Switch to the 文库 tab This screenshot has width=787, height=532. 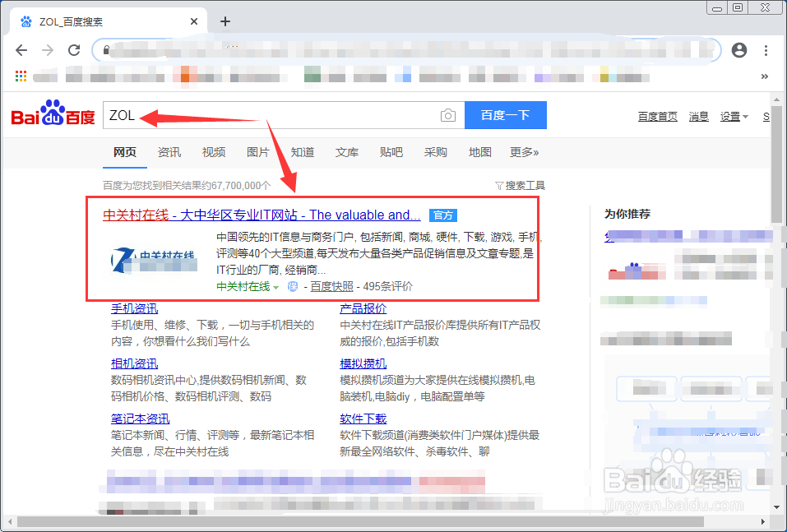click(347, 152)
